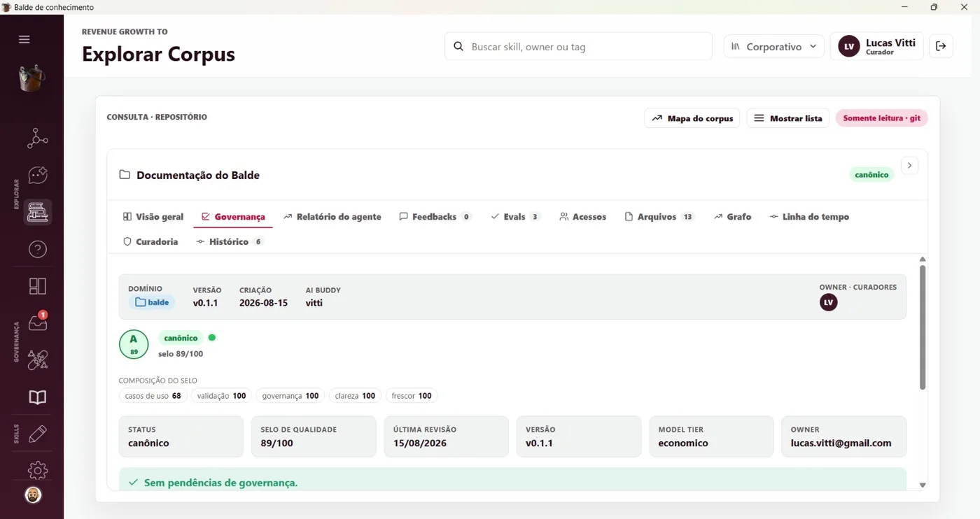Open the help question mark icon
The width and height of the screenshot is (980, 519).
click(x=38, y=249)
